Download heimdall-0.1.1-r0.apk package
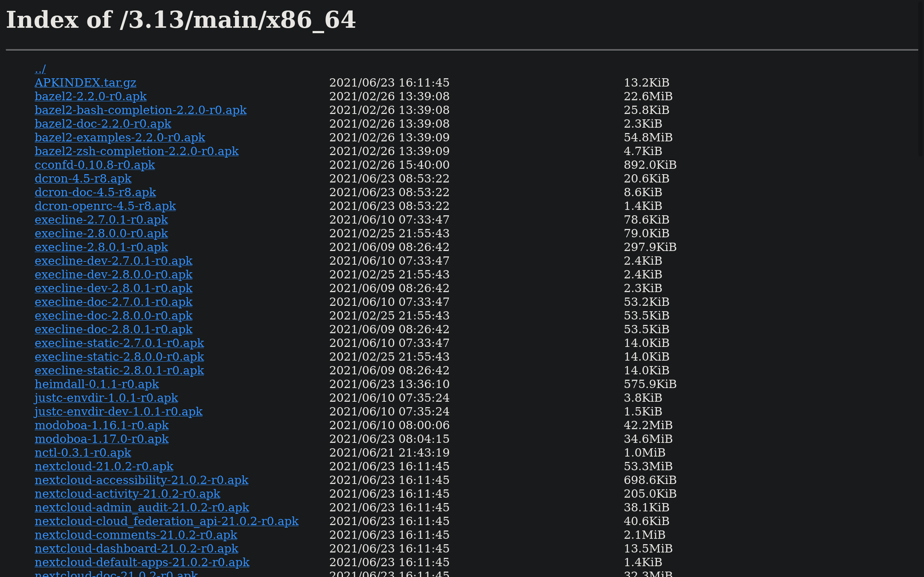 click(97, 384)
